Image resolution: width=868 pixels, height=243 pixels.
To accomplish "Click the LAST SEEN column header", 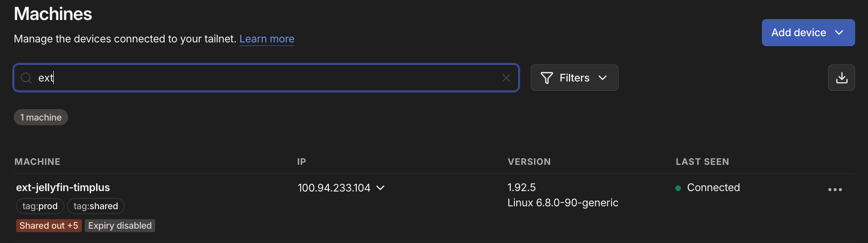I will point(702,162).
